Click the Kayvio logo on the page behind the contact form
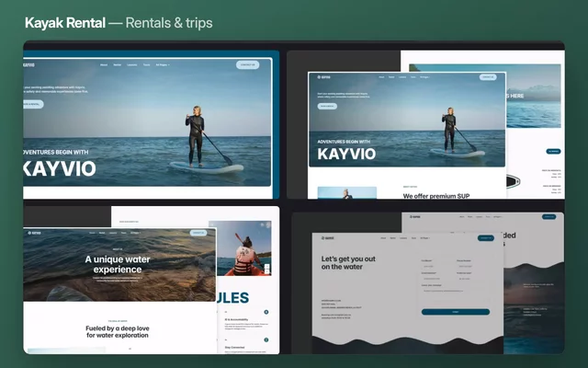Image resolution: width=588 pixels, height=368 pixels. (414, 217)
